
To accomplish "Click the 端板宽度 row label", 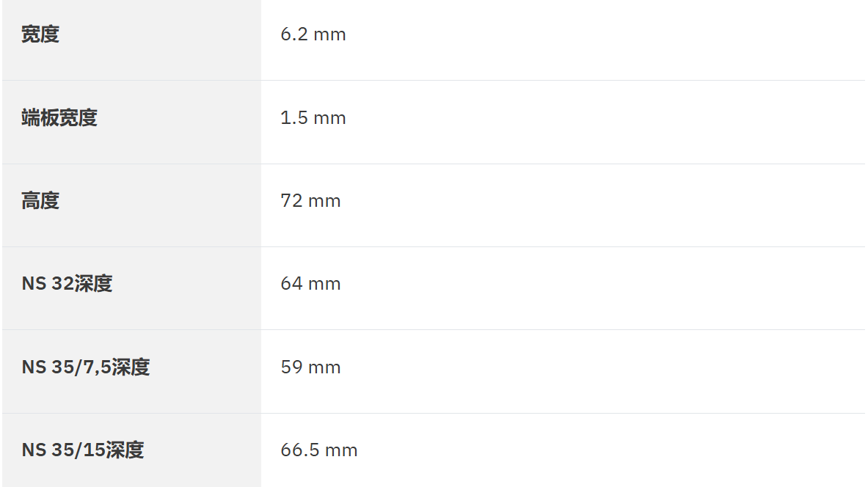I will [x=59, y=118].
